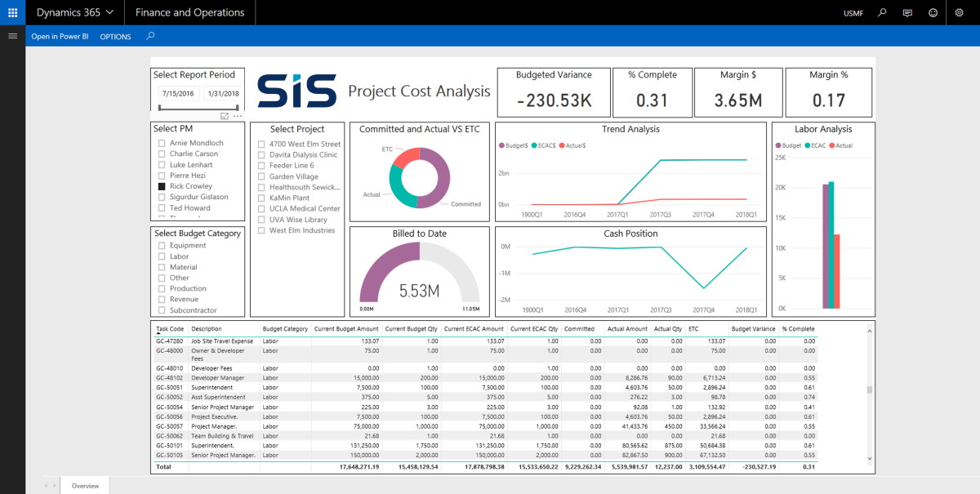The height and width of the screenshot is (494, 980).
Task: Select the GC-50057 Project Manager row
Action: click(x=486, y=426)
